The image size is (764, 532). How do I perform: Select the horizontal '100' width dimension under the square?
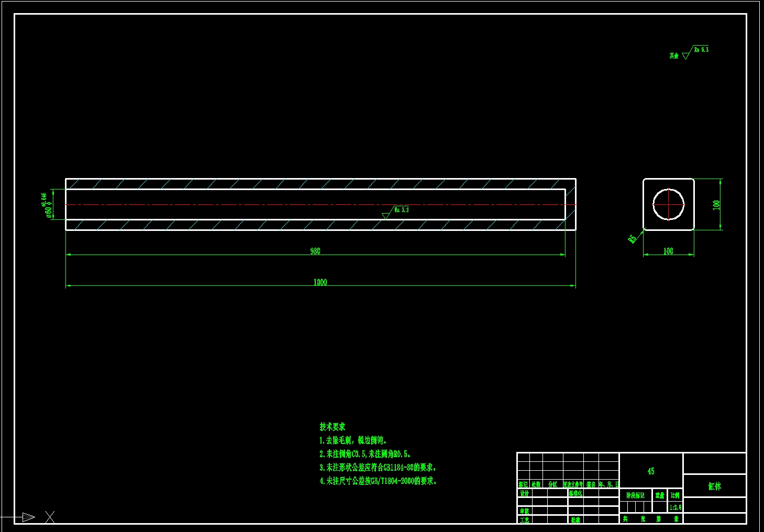point(668,251)
